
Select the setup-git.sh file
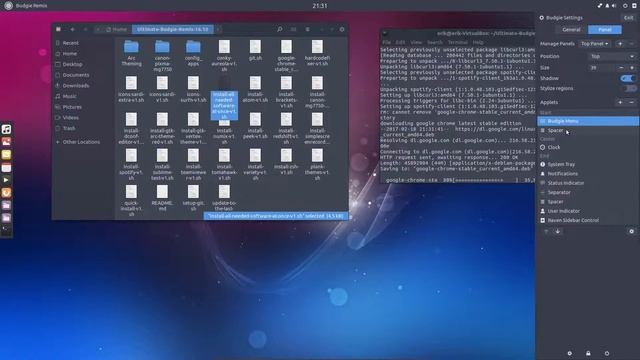[193, 198]
